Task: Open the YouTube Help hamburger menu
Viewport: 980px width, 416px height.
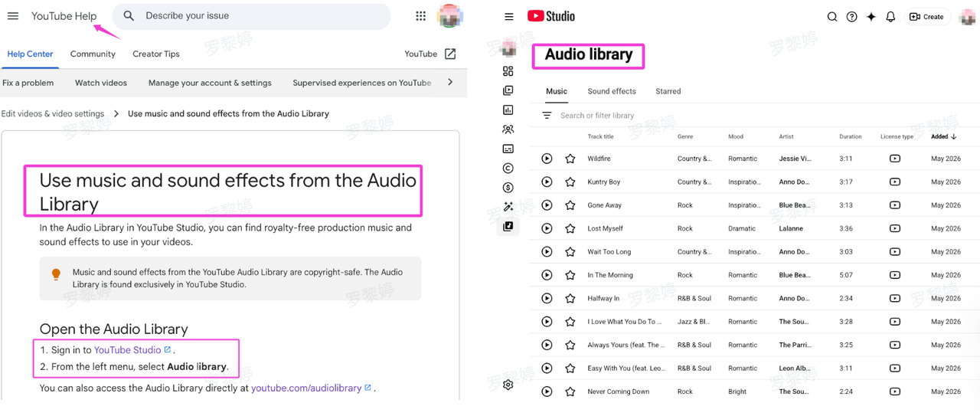Action: (x=13, y=16)
